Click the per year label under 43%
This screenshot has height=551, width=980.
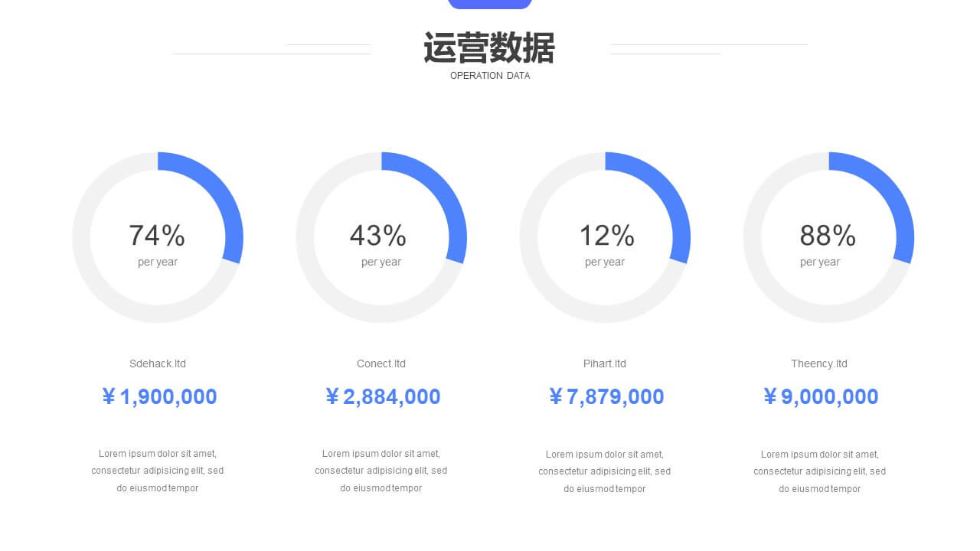pos(381,262)
